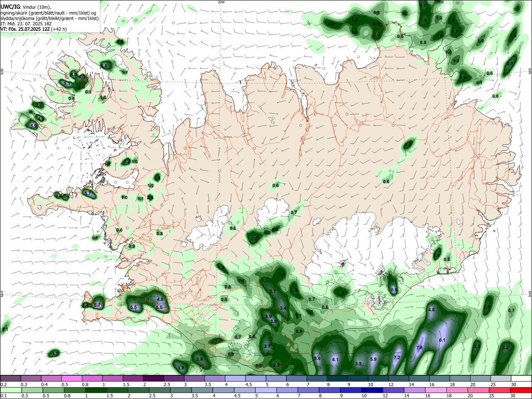The height and width of the screenshot is (399, 532).
Task: Select the light violet rain legend swatch labeled 14
Action: point(414,390)
